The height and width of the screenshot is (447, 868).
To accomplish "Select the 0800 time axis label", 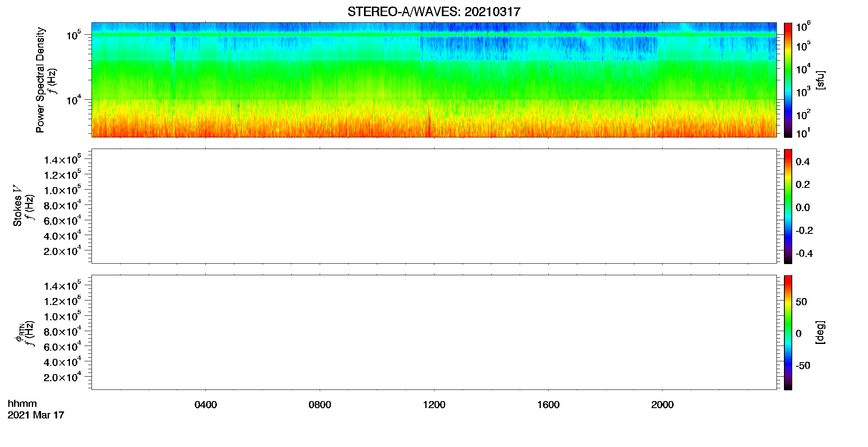I will coord(320,405).
